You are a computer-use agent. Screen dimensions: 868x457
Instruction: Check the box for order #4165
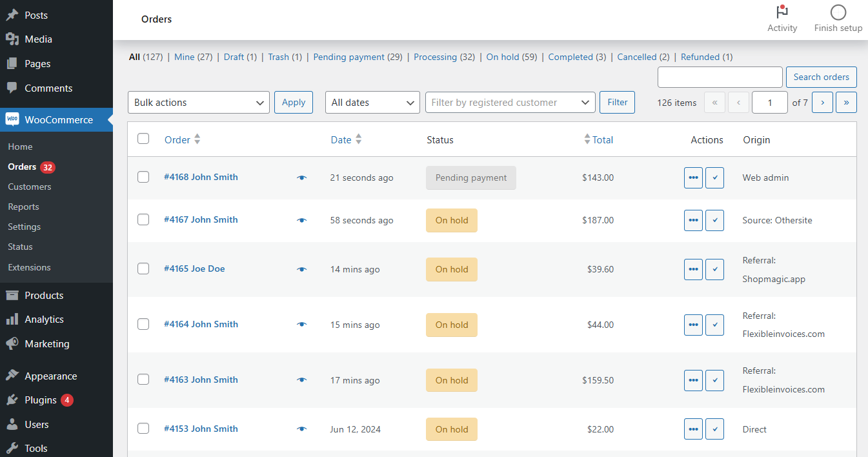click(143, 269)
